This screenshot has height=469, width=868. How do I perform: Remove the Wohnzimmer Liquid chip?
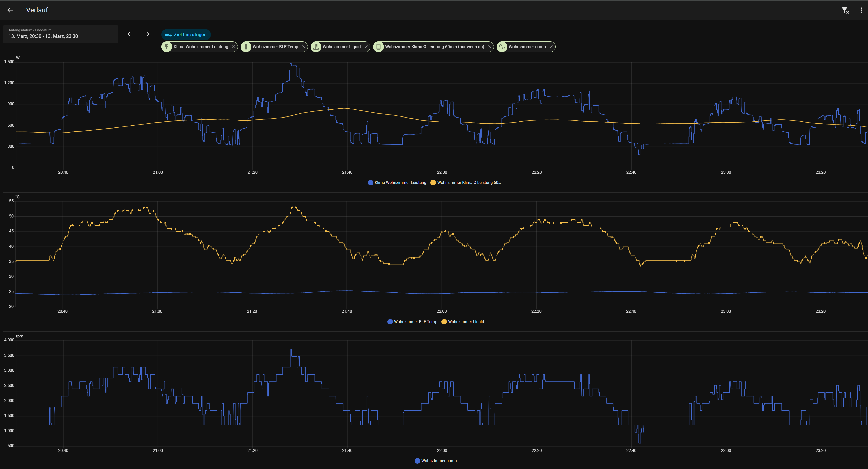[x=366, y=47]
